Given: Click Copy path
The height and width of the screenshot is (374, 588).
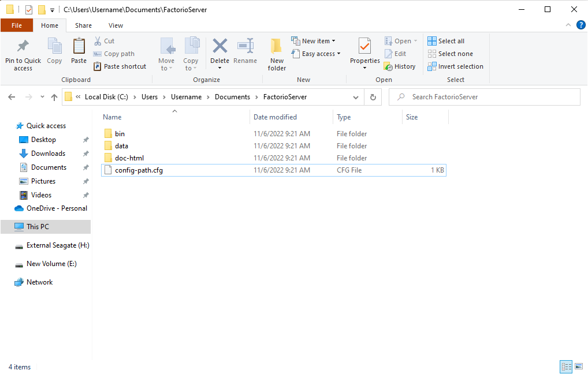Looking at the screenshot, I should pyautogui.click(x=114, y=54).
